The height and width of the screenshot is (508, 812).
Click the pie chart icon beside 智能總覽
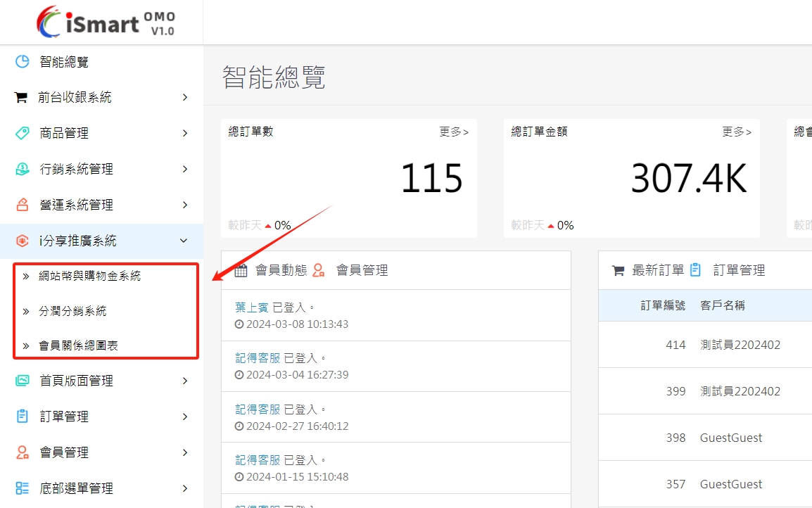point(22,62)
